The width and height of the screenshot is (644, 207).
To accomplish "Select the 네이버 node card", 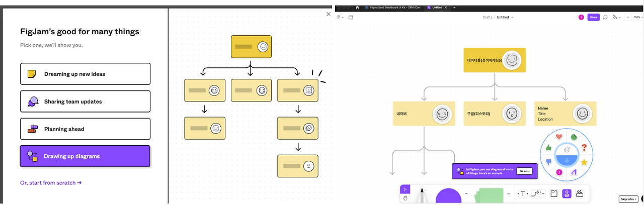I will 424,114.
